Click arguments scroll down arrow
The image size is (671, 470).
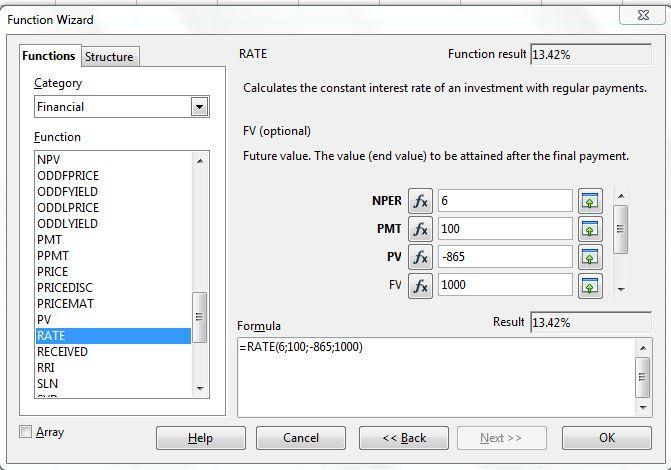point(621,290)
